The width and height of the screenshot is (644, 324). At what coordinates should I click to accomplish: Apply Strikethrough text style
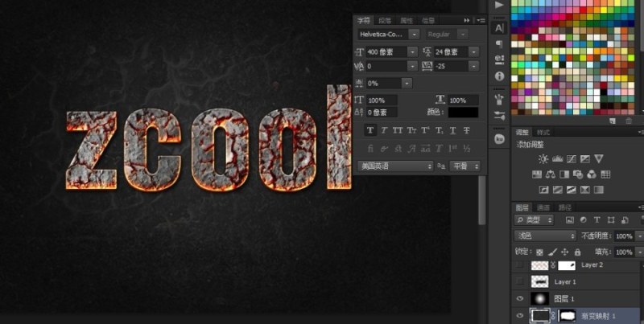pos(467,130)
